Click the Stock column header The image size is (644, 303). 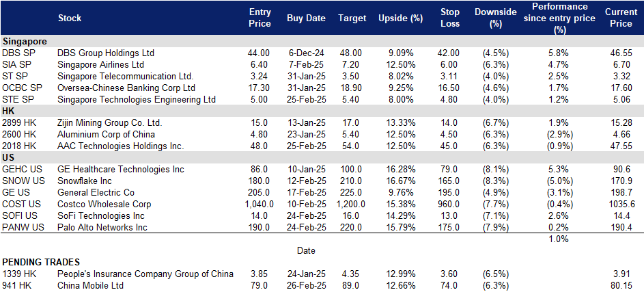pos(71,18)
